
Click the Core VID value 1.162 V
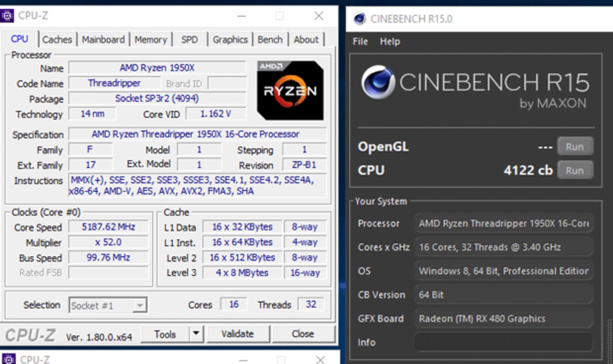216,114
